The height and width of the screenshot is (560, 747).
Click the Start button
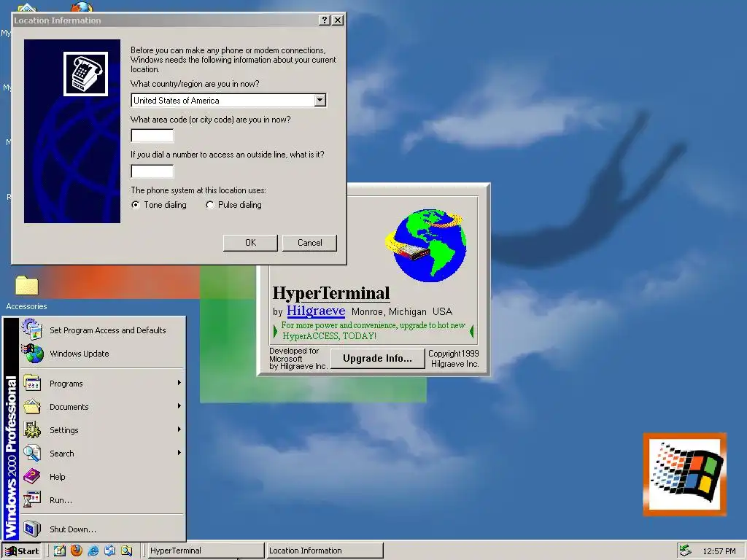(x=23, y=551)
